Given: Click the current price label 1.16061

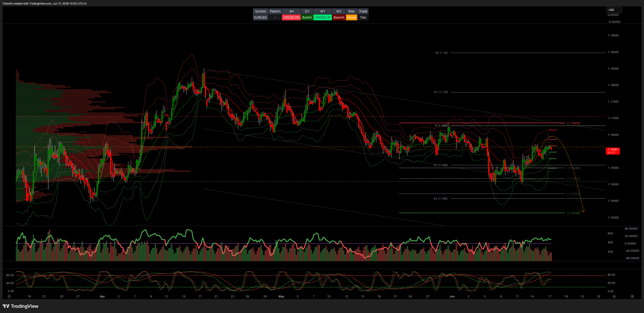Looking at the screenshot, I should [x=613, y=151].
